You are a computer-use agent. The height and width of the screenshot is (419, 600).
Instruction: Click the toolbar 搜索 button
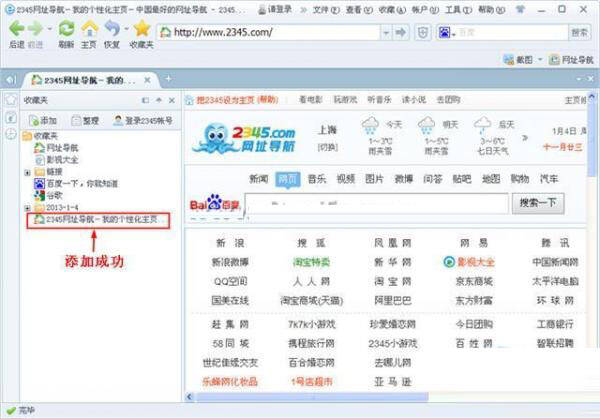[x=579, y=33]
